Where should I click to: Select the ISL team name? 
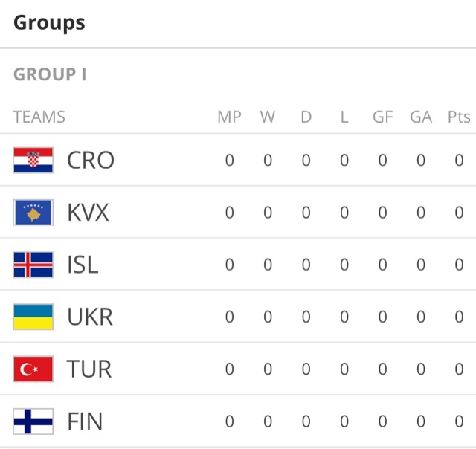tap(83, 265)
